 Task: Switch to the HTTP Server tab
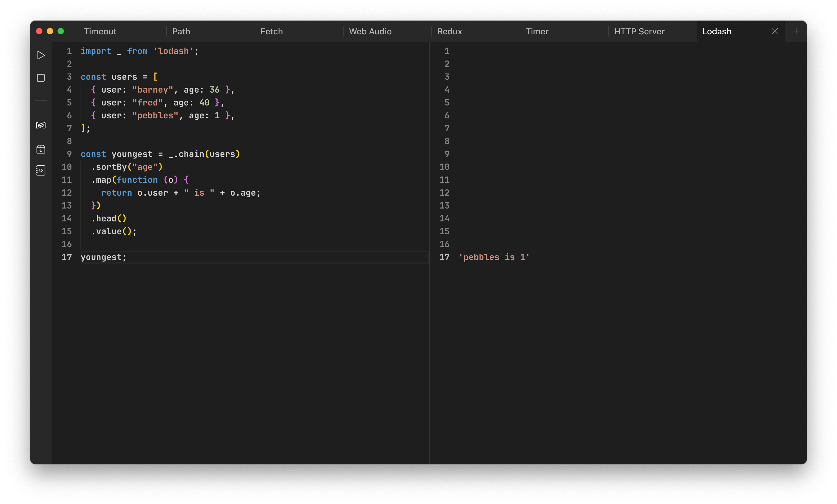tap(639, 32)
